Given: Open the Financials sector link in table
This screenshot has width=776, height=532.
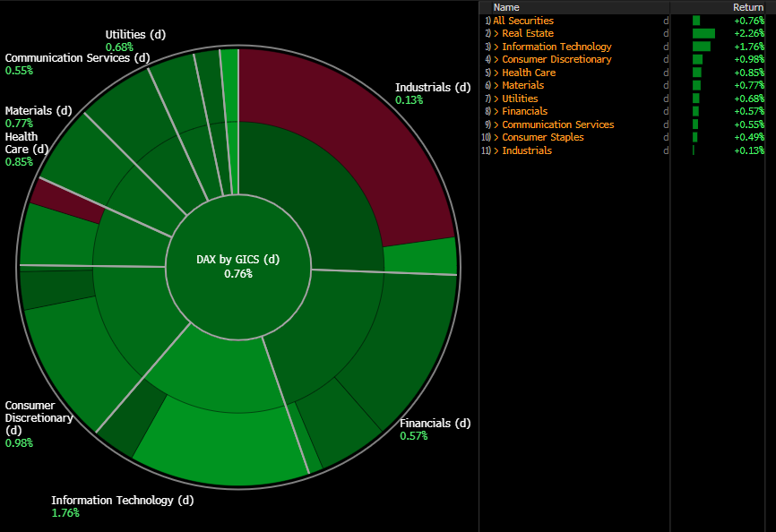Looking at the screenshot, I should click(524, 111).
